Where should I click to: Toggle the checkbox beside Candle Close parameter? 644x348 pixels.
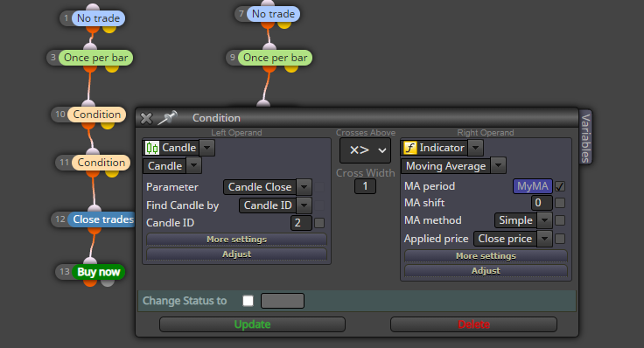coord(319,187)
